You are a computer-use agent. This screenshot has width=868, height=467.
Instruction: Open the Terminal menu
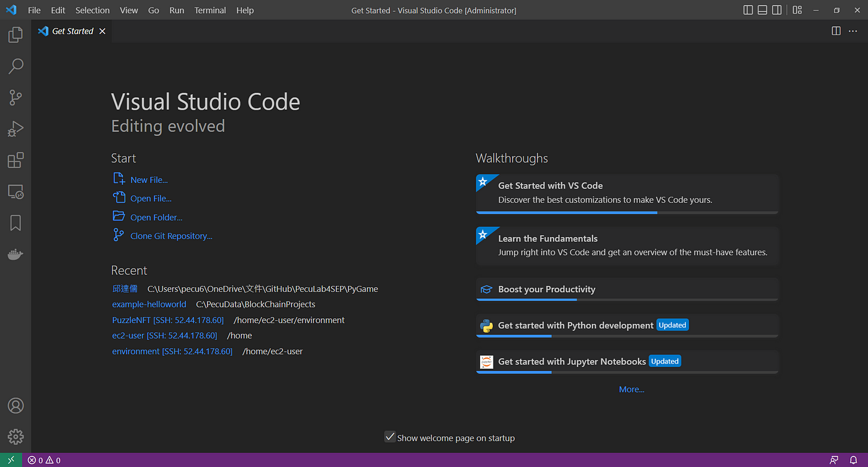click(210, 11)
